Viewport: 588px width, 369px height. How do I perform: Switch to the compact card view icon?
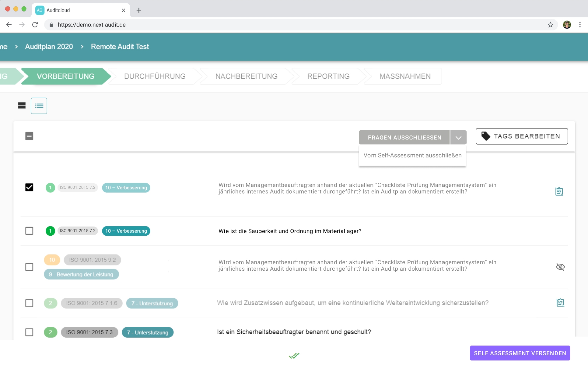pos(21,106)
